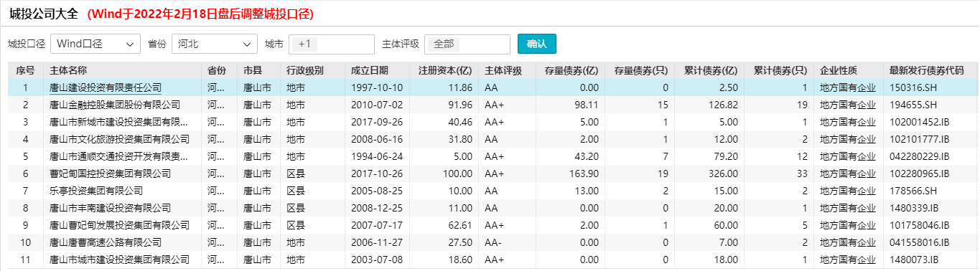The width and height of the screenshot is (980, 271).
Task: Open 唐山市通顺交通投资开发 link
Action: coord(119,156)
